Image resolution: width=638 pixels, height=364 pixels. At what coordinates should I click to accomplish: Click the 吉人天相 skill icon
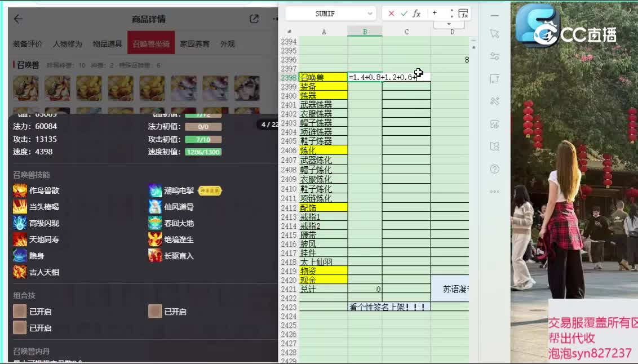(x=20, y=272)
